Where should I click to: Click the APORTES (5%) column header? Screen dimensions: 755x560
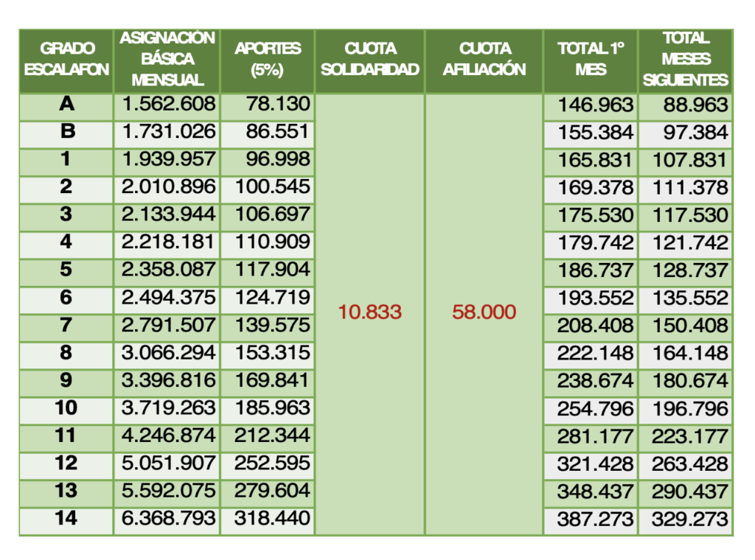[268, 59]
